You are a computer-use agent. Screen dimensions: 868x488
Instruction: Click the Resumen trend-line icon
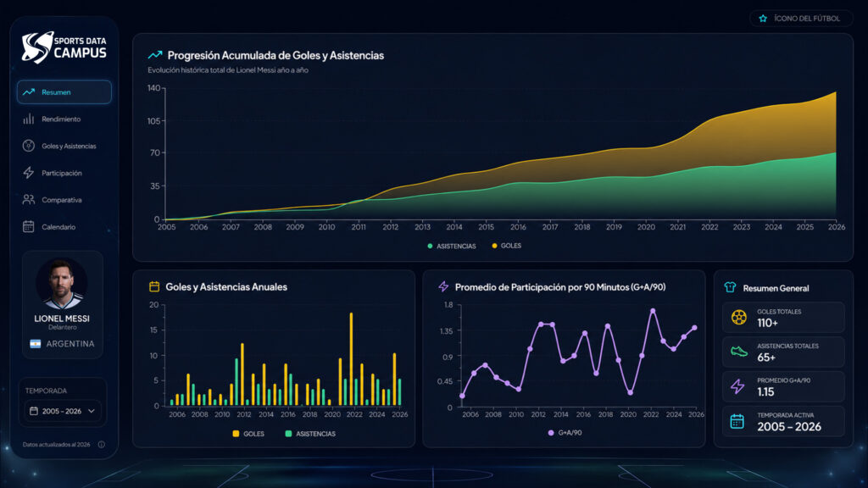coord(29,91)
